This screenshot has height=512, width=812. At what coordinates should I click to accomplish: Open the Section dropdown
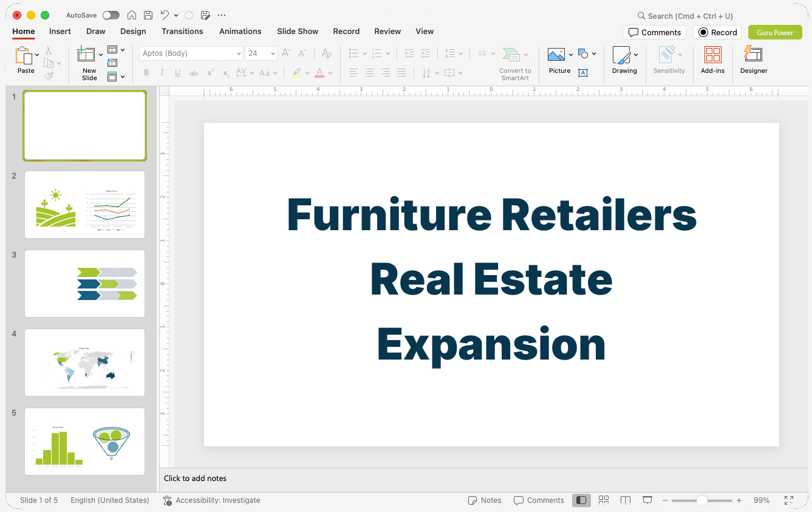pyautogui.click(x=116, y=77)
